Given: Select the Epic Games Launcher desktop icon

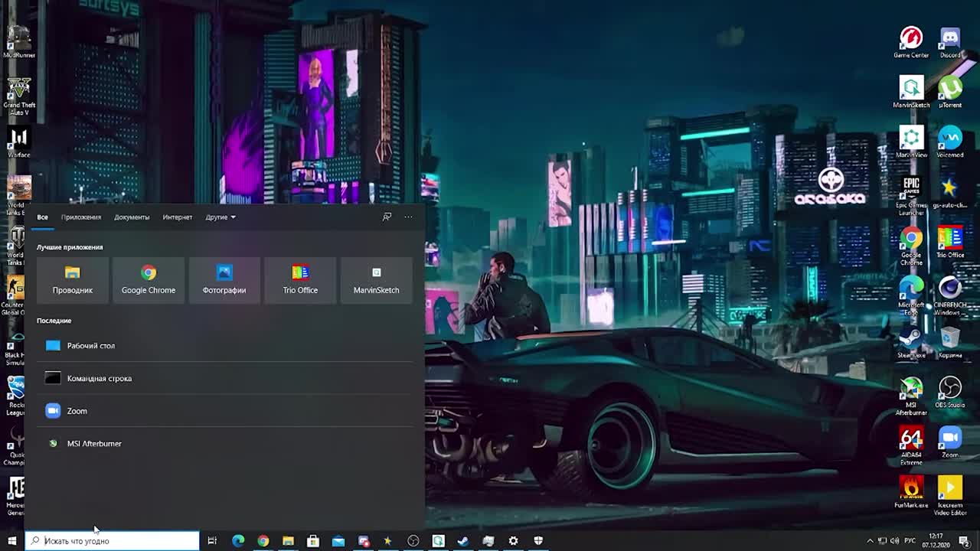Looking at the screenshot, I should 911,195.
